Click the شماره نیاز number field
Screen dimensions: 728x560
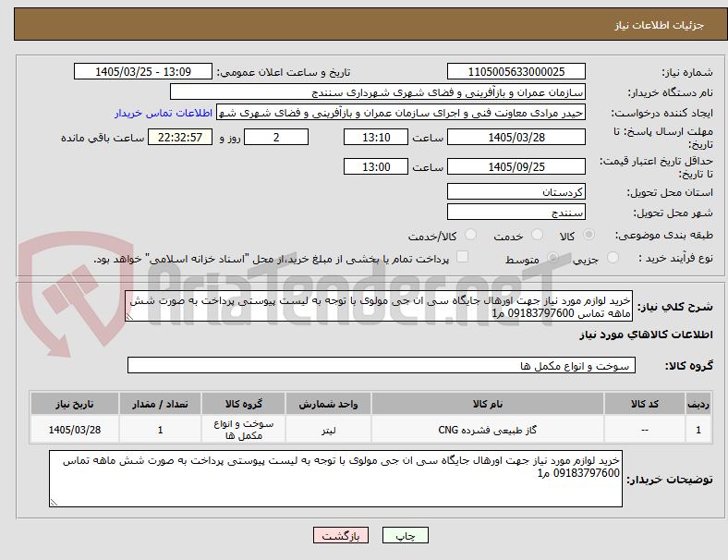(x=516, y=71)
